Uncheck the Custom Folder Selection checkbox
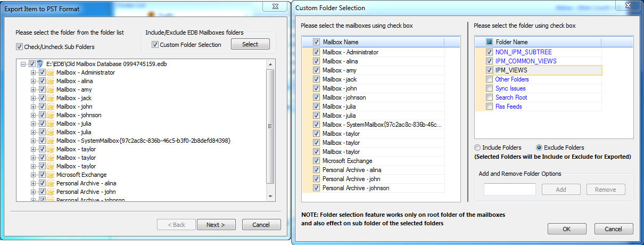The width and height of the screenshot is (644, 245). 155,45
